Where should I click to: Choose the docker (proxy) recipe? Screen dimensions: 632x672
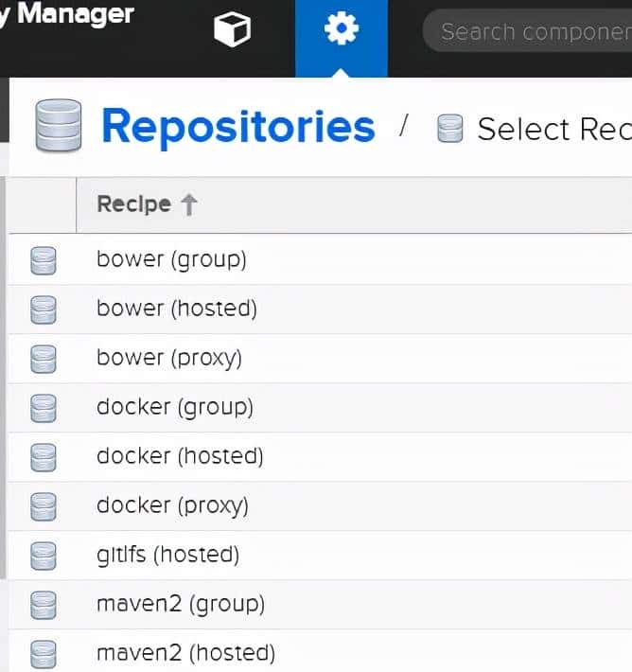tap(172, 505)
